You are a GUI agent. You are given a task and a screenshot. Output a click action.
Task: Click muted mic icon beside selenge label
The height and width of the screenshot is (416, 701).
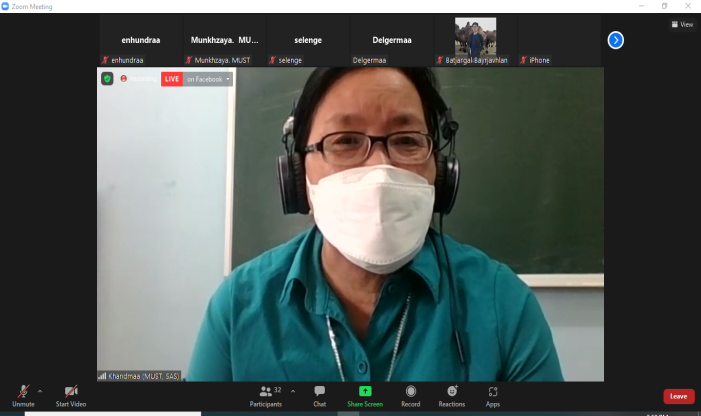[273, 60]
